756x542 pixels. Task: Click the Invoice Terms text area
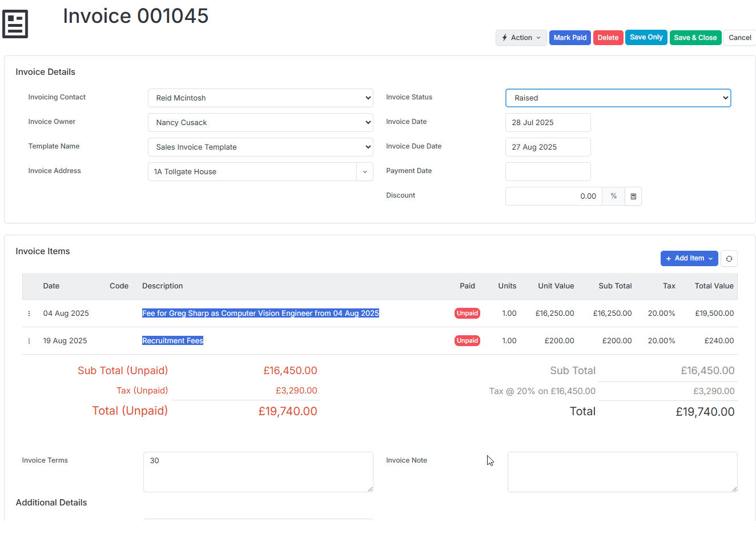tap(258, 472)
